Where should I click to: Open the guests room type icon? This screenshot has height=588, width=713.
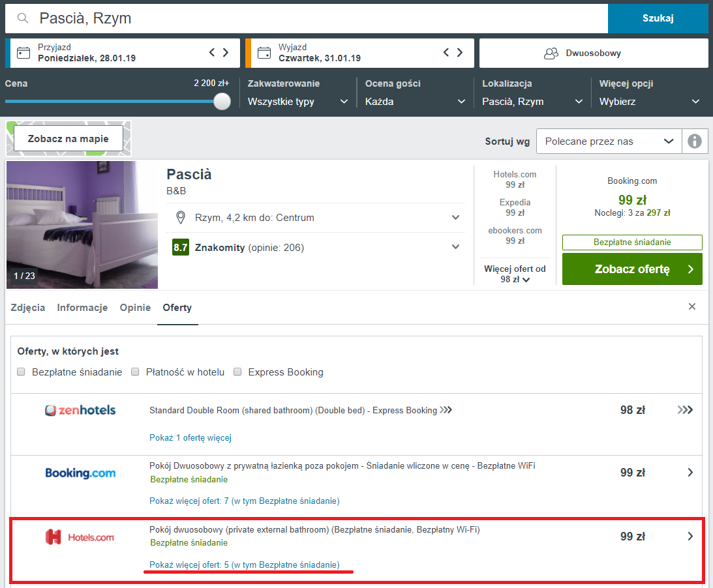[x=551, y=53]
